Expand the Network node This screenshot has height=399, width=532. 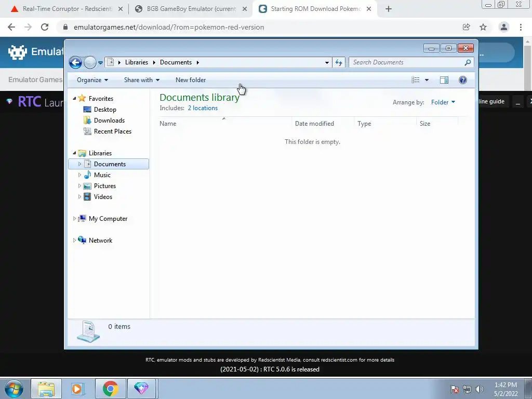[74, 240]
